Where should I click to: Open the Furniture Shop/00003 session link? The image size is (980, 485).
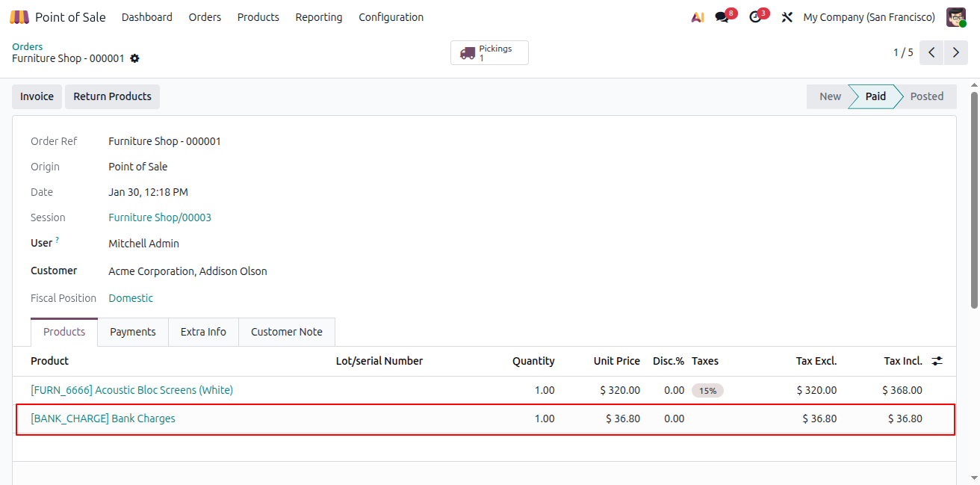pyautogui.click(x=160, y=217)
